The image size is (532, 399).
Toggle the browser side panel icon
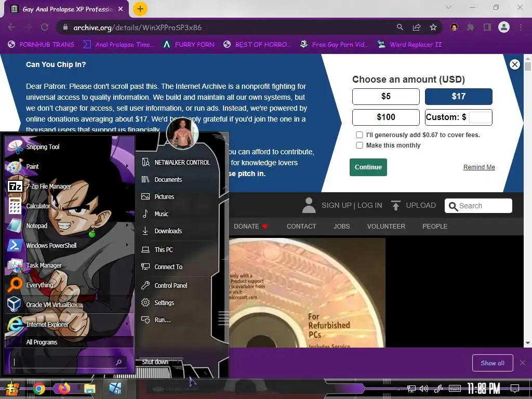[487, 27]
